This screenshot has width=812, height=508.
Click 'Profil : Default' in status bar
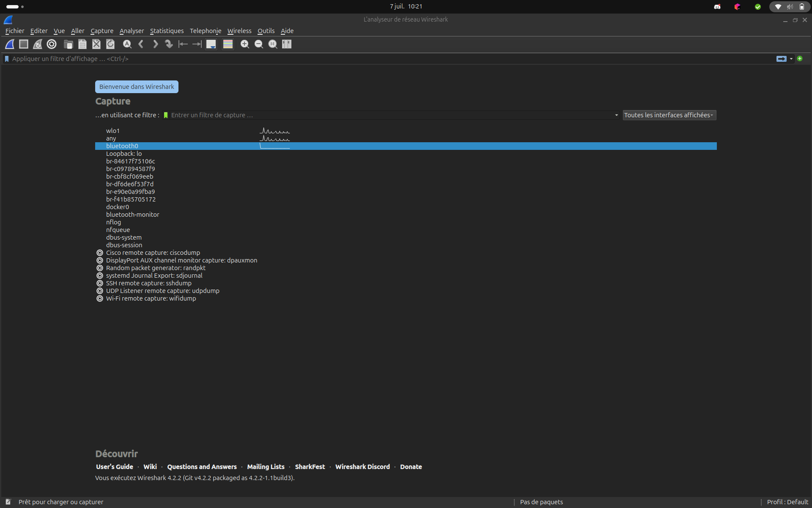click(x=787, y=502)
